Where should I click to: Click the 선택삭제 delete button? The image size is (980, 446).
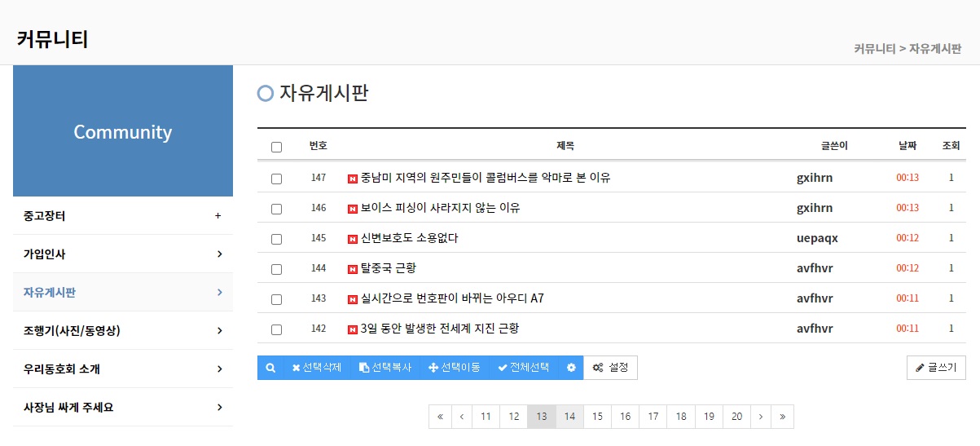(317, 368)
